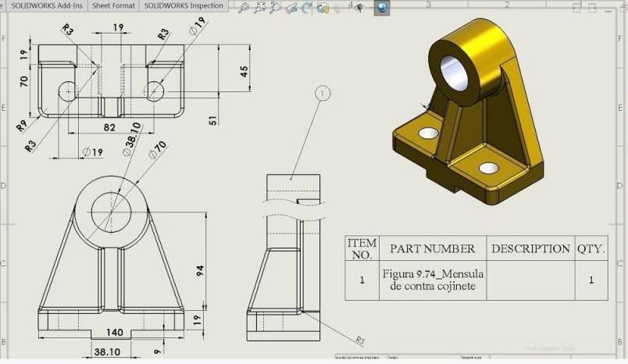The image size is (628, 364).
Task: Click the large bore circle in the front view
Action: pos(112,212)
